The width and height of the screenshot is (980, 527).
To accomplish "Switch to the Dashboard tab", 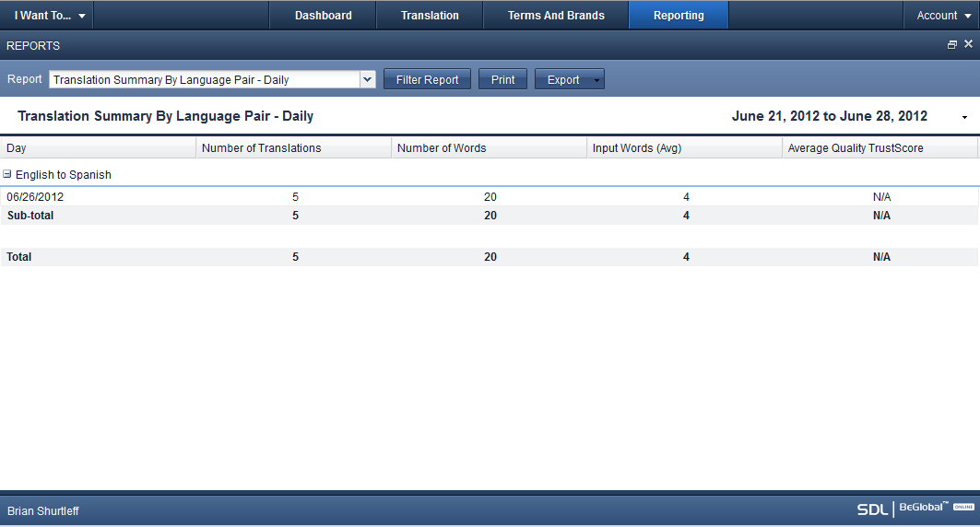I will [323, 16].
